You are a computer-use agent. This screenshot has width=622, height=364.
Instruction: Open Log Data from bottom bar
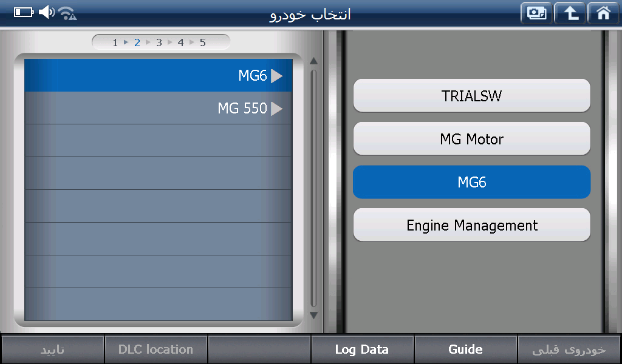coord(362,349)
